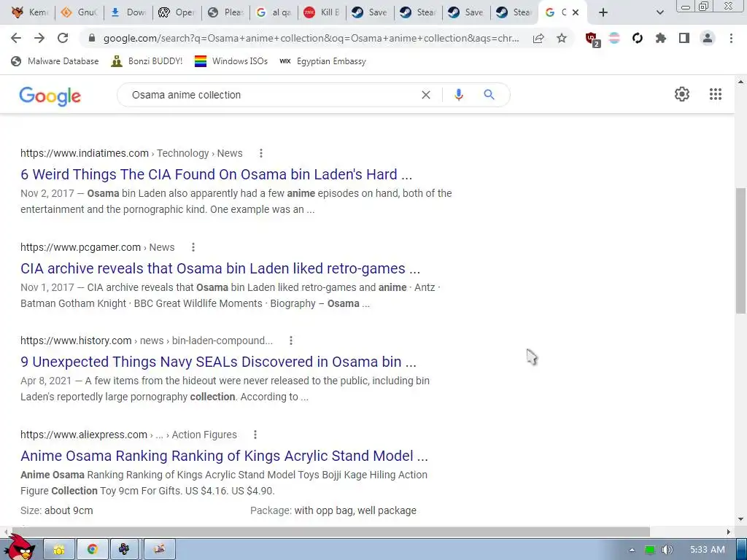Show hidden system tray icons
Viewport: 747px width, 560px height.
click(632, 550)
